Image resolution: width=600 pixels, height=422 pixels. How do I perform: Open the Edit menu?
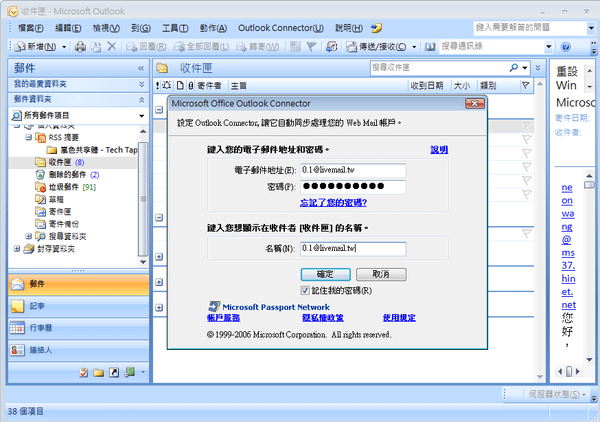[68, 28]
